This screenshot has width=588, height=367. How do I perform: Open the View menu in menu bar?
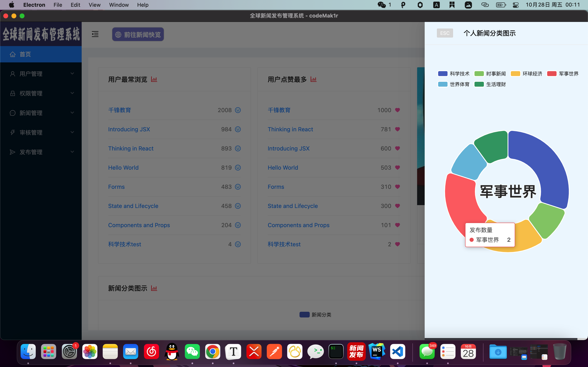(x=95, y=5)
